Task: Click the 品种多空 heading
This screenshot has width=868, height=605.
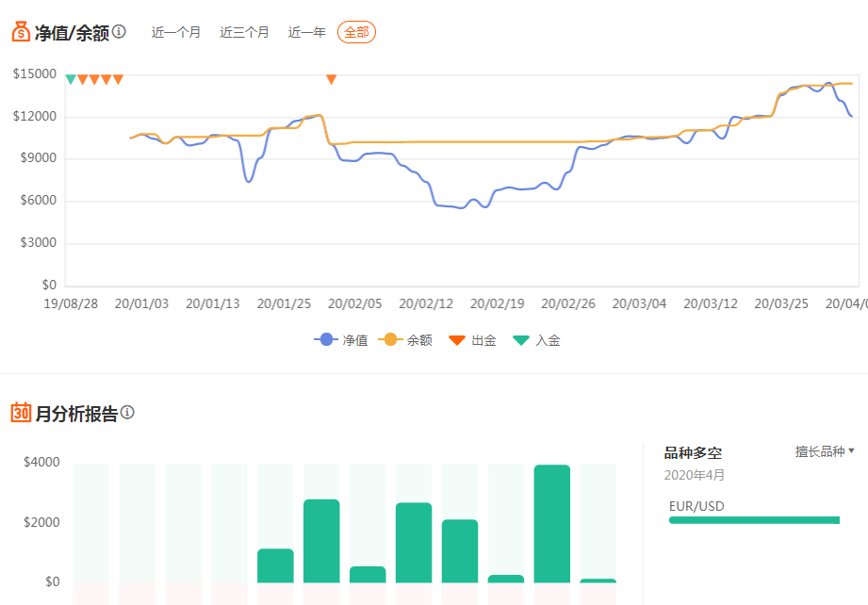Action: (693, 452)
